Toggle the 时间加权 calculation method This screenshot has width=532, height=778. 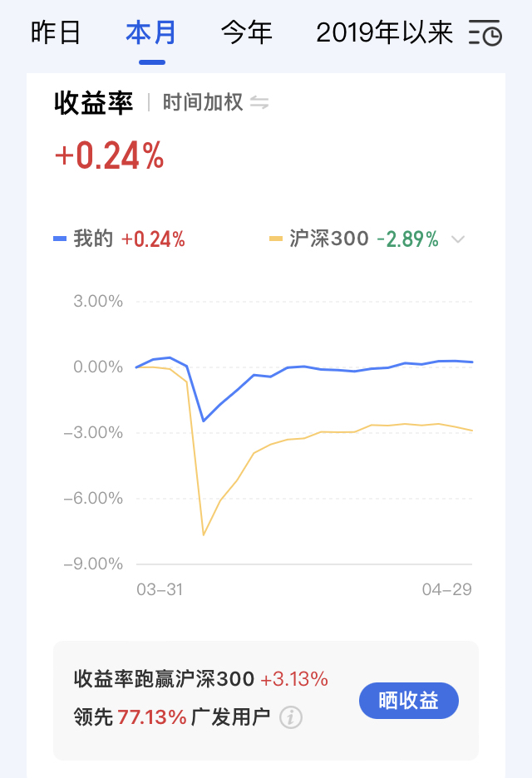203,102
